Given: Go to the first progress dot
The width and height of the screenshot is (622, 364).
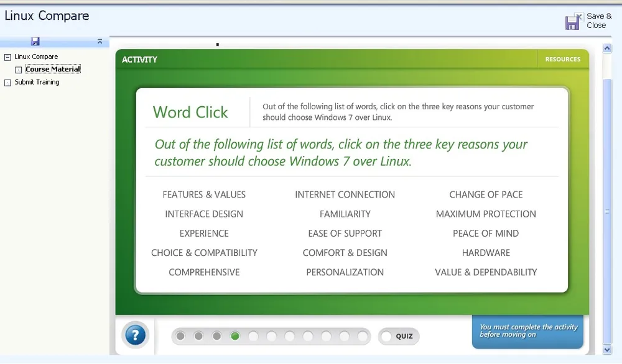Looking at the screenshot, I should (180, 336).
